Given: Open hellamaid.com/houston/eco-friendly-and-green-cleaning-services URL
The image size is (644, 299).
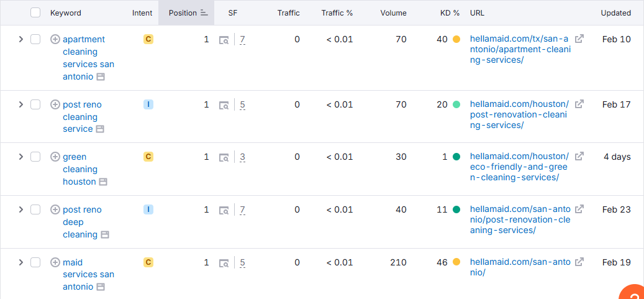Looking at the screenshot, I should [520, 167].
